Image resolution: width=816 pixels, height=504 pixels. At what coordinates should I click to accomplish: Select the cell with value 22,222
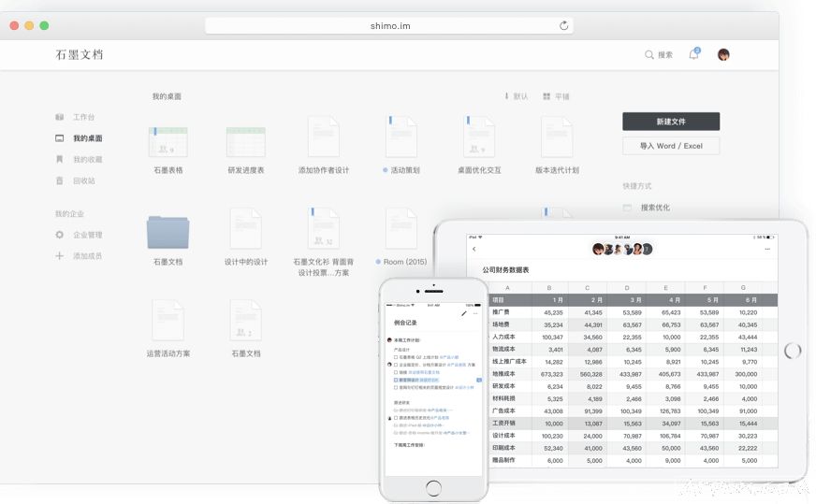744,448
